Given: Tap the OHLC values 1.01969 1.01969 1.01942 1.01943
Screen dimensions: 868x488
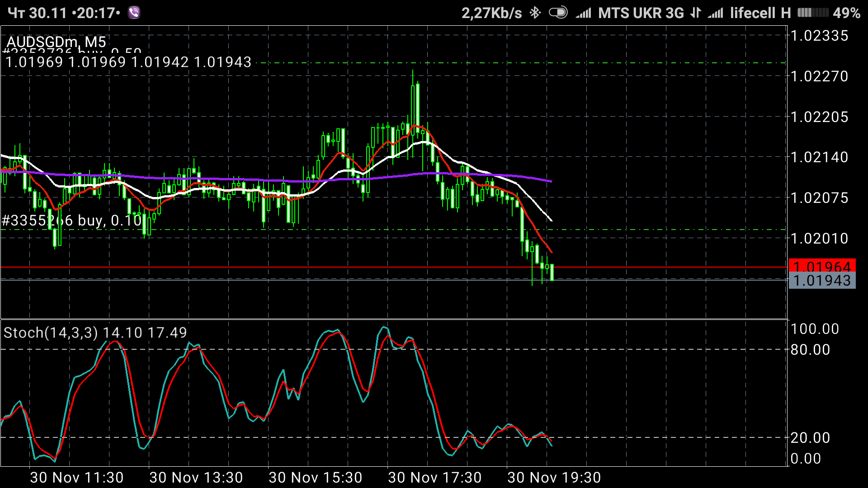Looking at the screenshot, I should (128, 62).
